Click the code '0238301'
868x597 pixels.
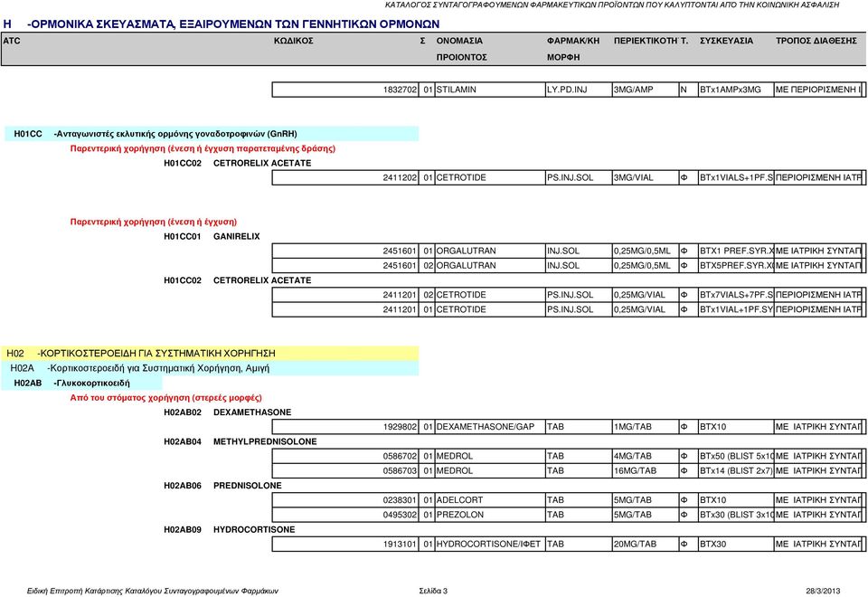tap(400, 500)
